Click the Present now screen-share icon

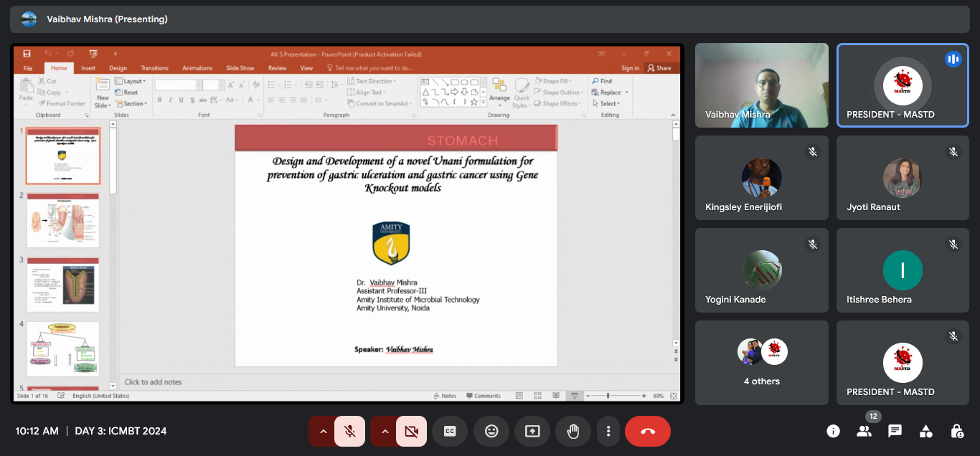(532, 431)
